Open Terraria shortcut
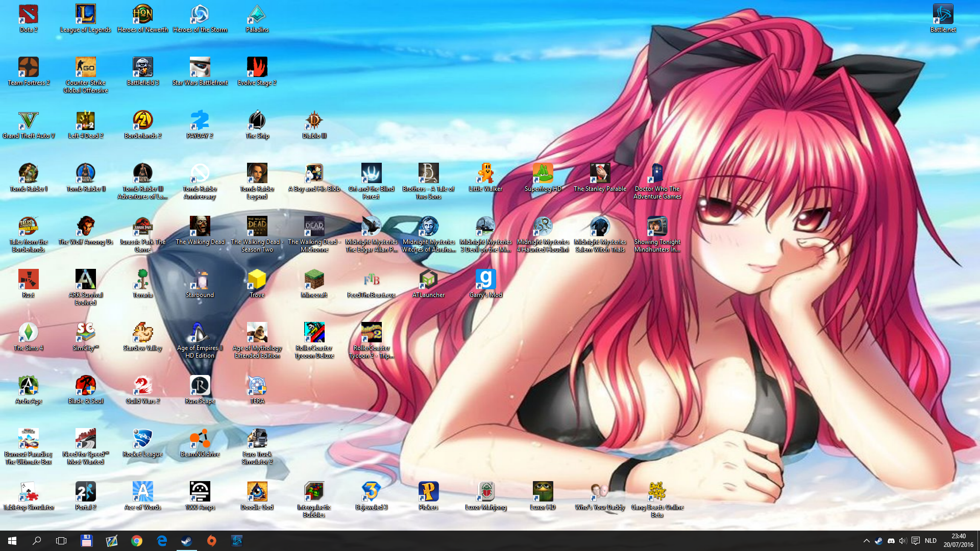Image resolution: width=980 pixels, height=551 pixels. [142, 284]
